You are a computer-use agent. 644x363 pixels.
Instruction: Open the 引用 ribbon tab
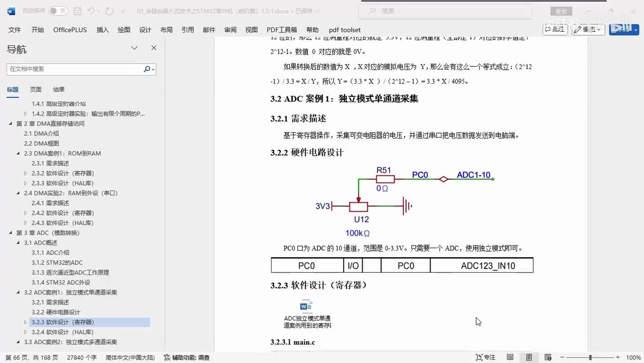point(188,30)
